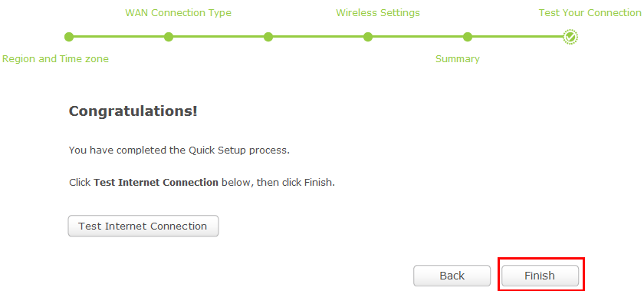Select the unlabeled dot between WAN and Wireless steps
This screenshot has height=291, width=644.
point(268,37)
